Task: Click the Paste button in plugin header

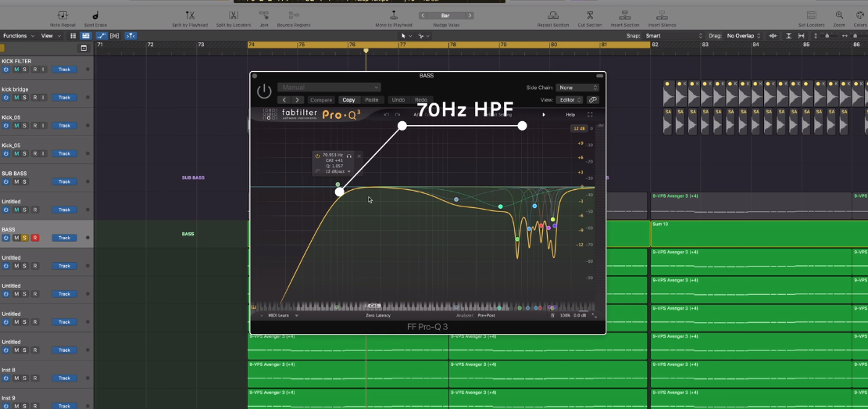Action: tap(371, 100)
